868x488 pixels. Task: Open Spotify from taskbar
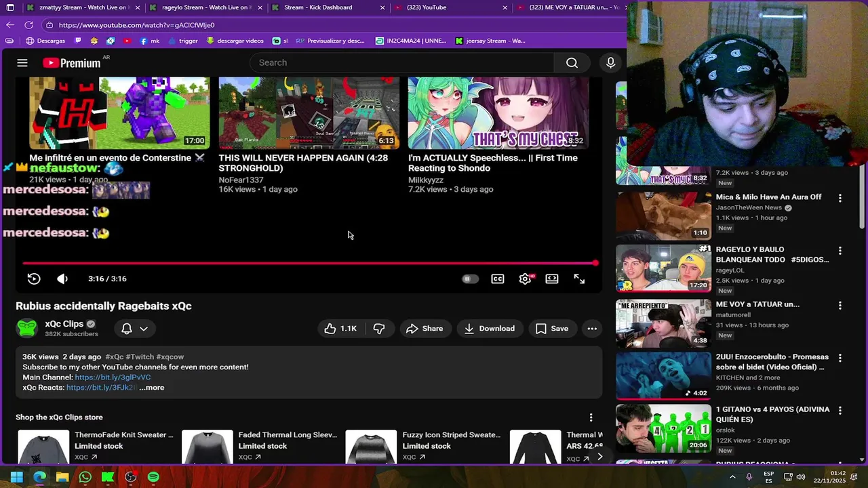[153, 477]
